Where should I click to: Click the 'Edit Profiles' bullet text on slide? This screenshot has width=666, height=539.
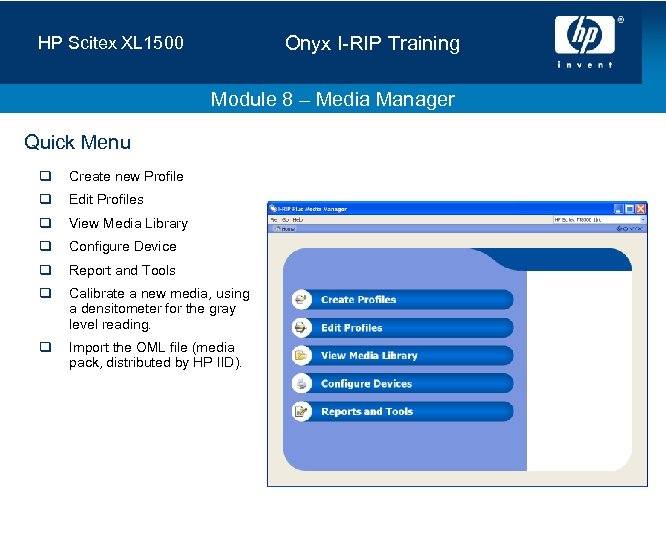pyautogui.click(x=106, y=199)
